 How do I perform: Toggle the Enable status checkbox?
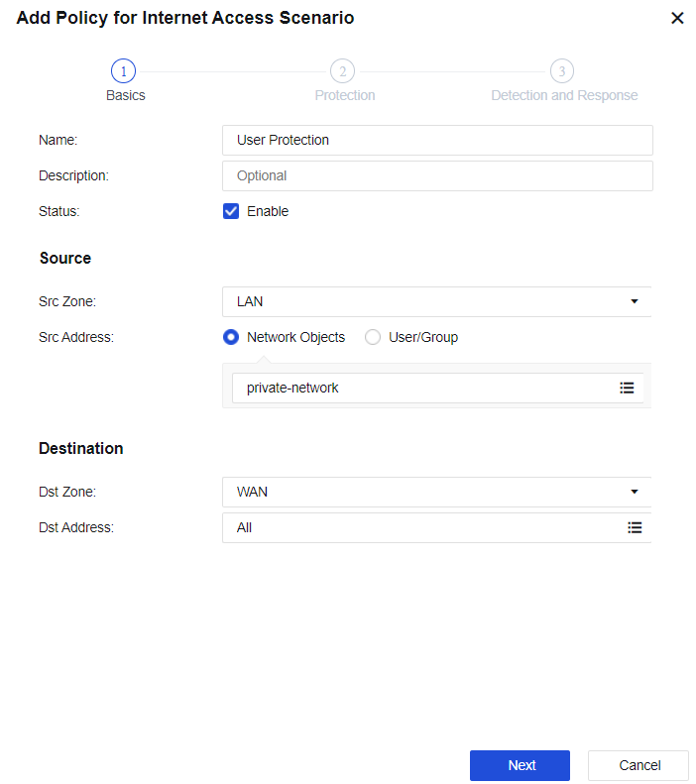(x=231, y=211)
